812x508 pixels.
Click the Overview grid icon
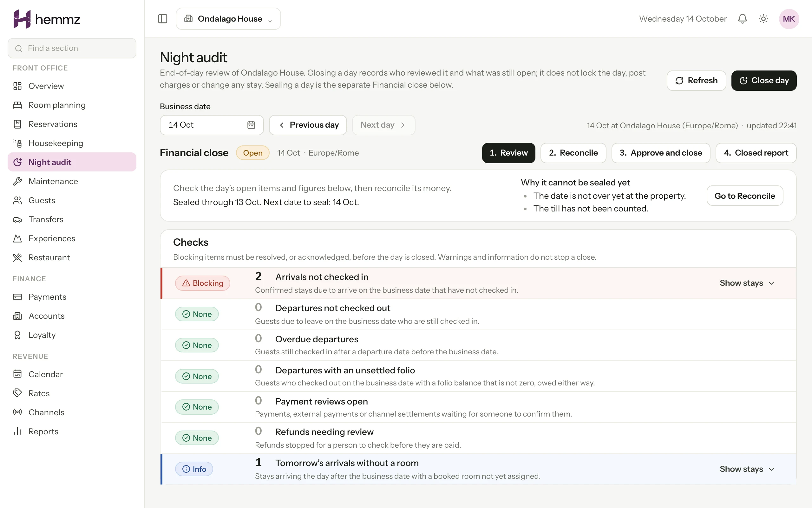click(17, 86)
